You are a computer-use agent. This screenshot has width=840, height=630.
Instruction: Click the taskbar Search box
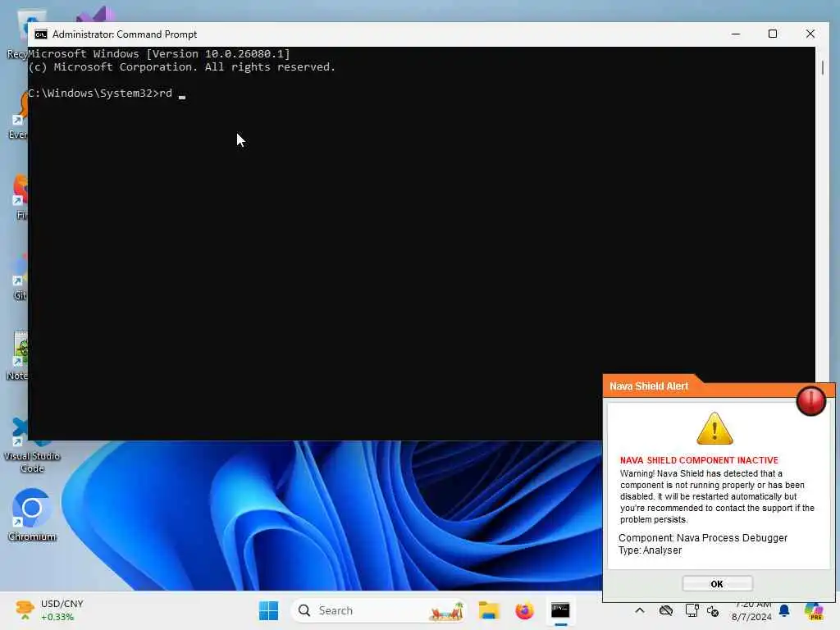(378, 610)
